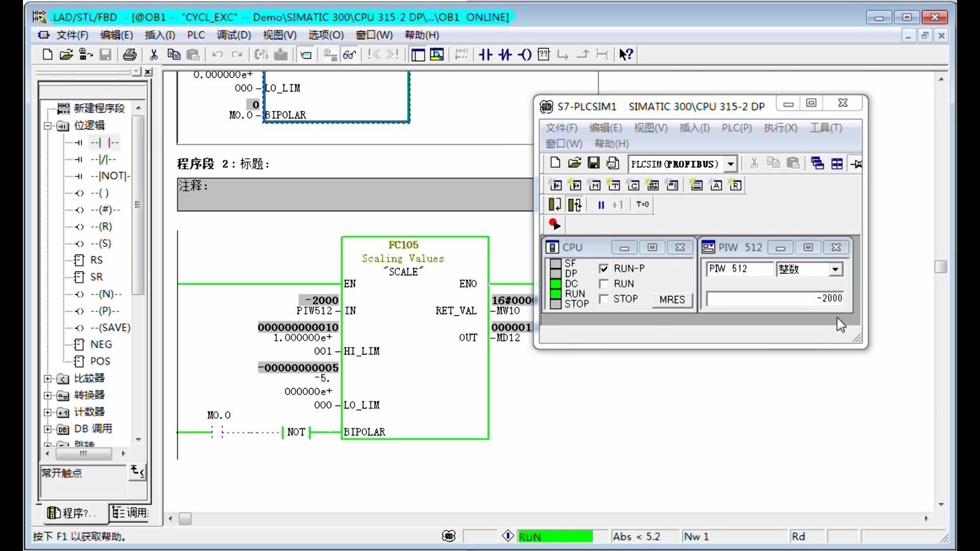The width and height of the screenshot is (980, 551).
Task: Pause the PLCSIM simulation
Action: [x=601, y=205]
